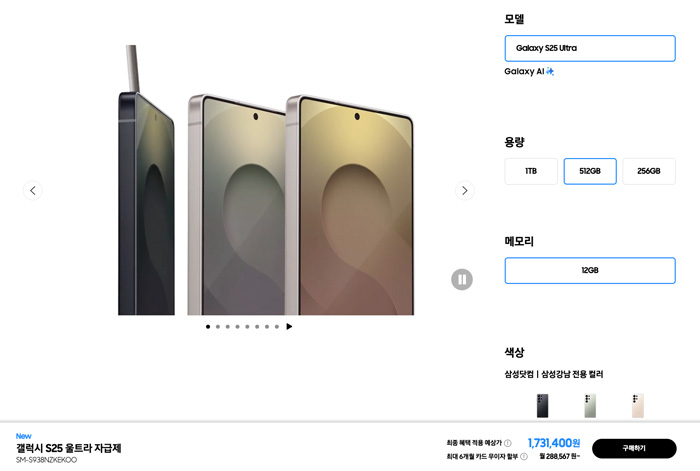Screen dimensions: 700x471
Task: Click the main Galaxy S25 Ultra product image
Action: (266, 180)
